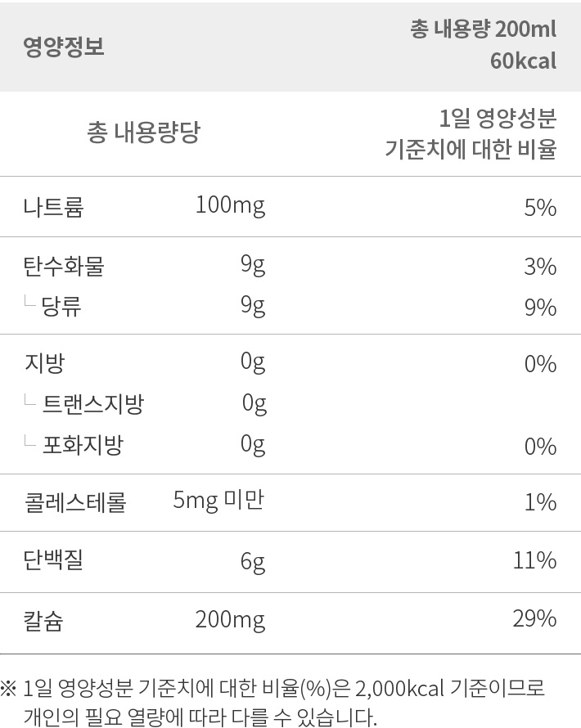The height and width of the screenshot is (728, 581).
Task: Click the 2,000kcal footnote text
Action: tap(400, 689)
